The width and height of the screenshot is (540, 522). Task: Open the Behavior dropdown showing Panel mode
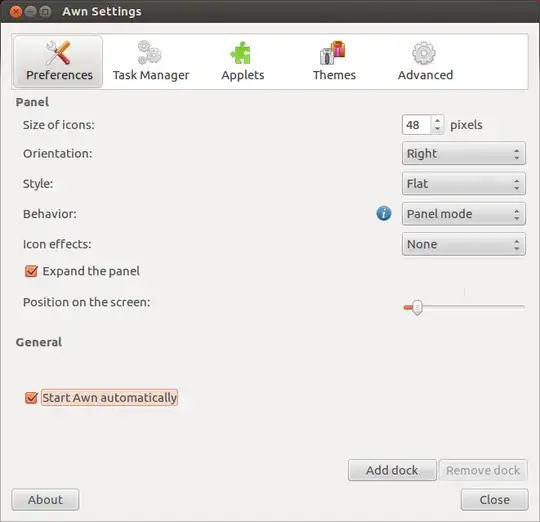click(464, 214)
